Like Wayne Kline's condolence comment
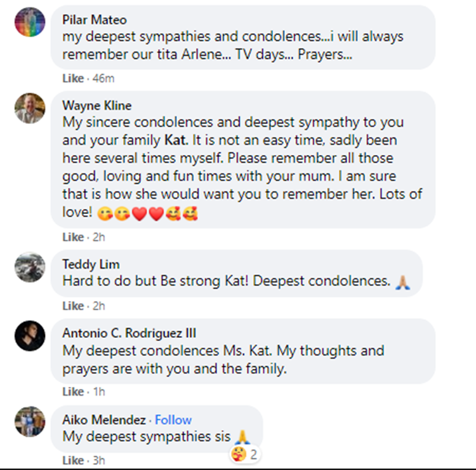 click(72, 237)
